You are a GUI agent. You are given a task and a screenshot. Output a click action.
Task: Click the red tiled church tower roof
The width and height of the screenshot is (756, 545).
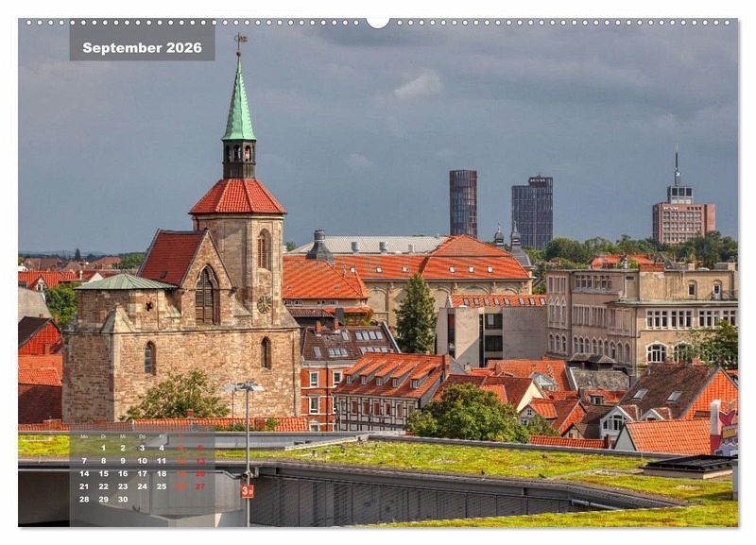coord(237,196)
